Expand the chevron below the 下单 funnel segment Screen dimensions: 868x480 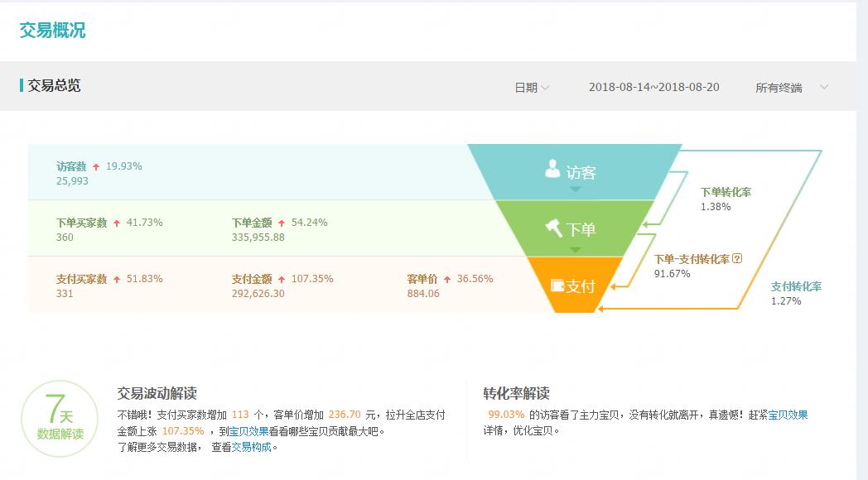point(574,249)
